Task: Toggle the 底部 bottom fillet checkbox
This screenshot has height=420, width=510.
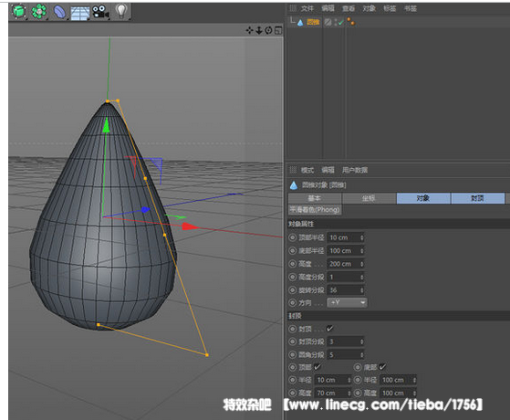Action: click(382, 367)
